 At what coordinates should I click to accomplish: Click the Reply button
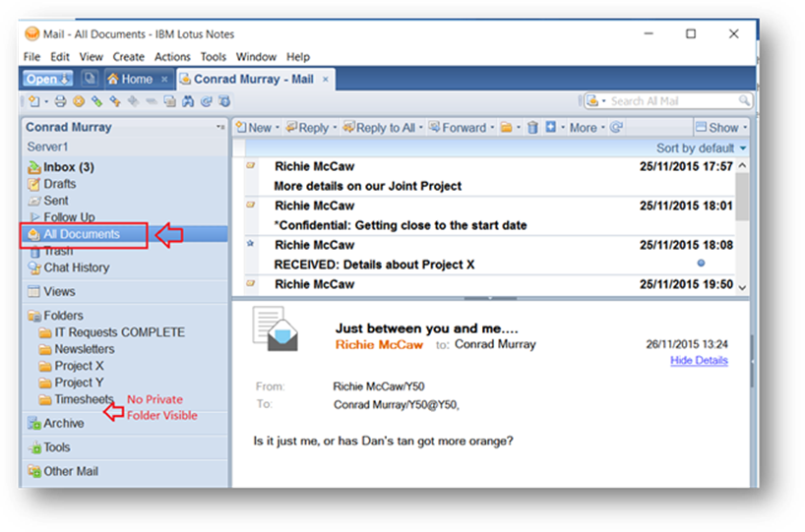click(x=307, y=127)
